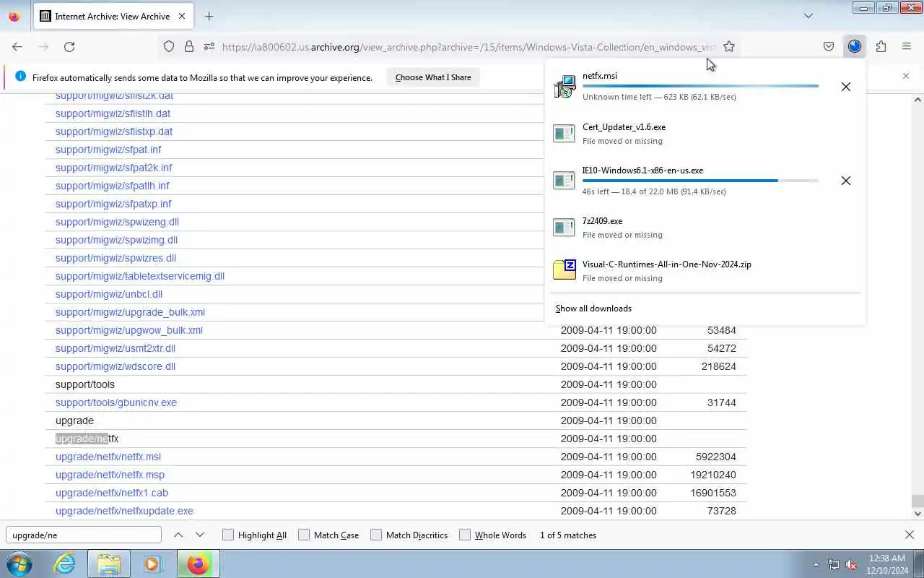
Task: Open Windows Start menu
Action: 19,564
